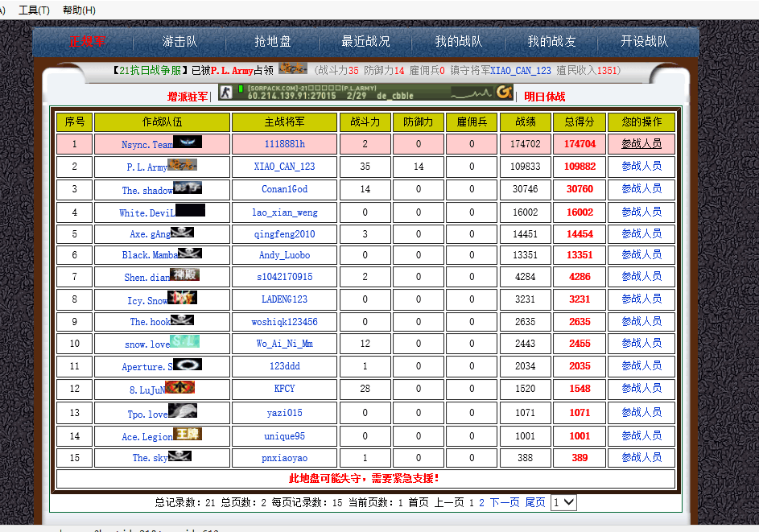Click the running man icon in server banner

[227, 92]
